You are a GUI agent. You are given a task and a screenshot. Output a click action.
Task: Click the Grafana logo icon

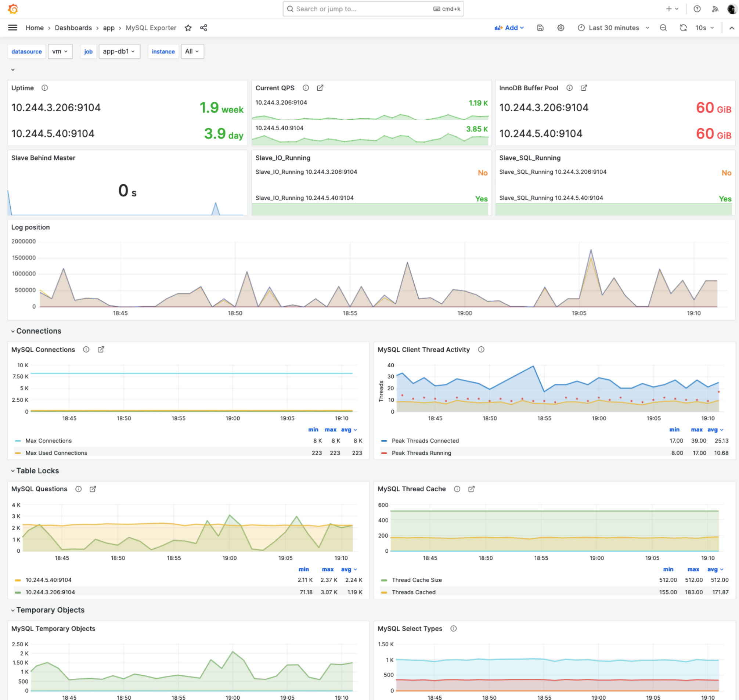click(x=13, y=8)
